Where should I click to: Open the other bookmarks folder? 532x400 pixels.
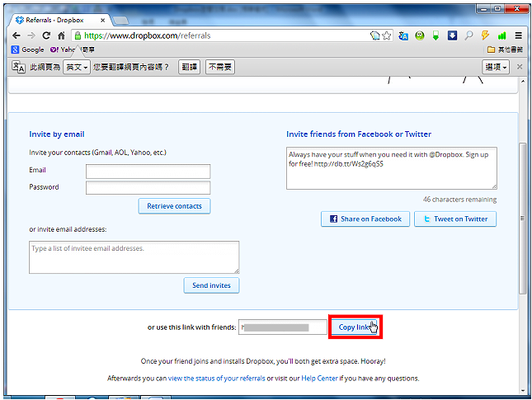pyautogui.click(x=505, y=49)
